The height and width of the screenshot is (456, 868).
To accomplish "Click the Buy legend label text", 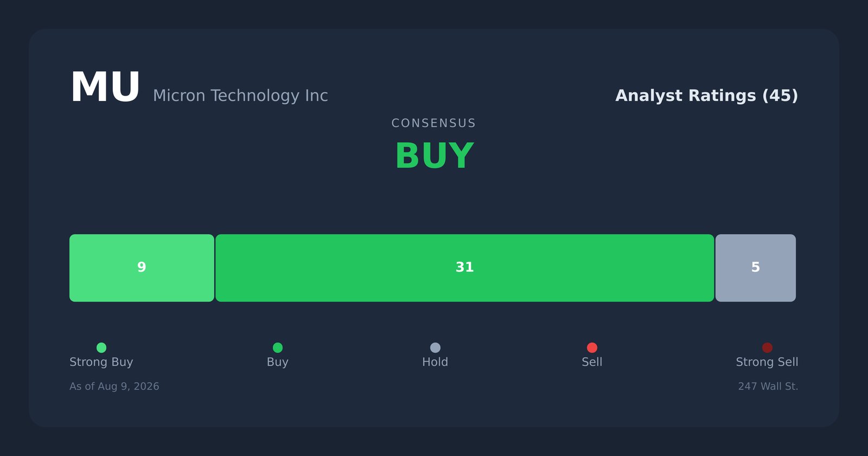I will coord(278,362).
